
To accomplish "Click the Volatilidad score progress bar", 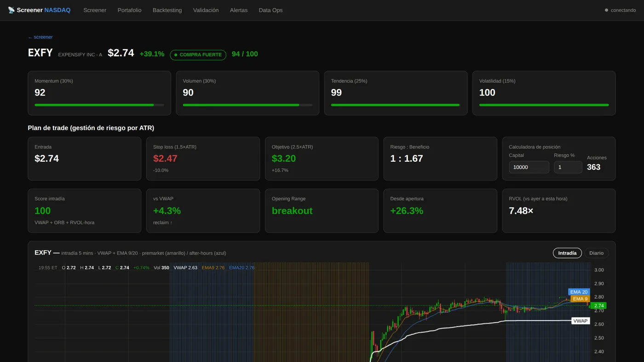I will point(544,105).
